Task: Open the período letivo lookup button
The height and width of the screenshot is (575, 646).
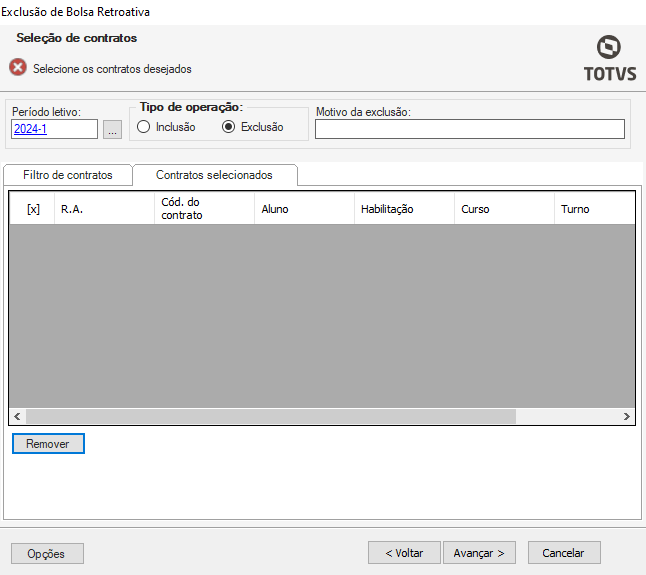Action: point(112,129)
